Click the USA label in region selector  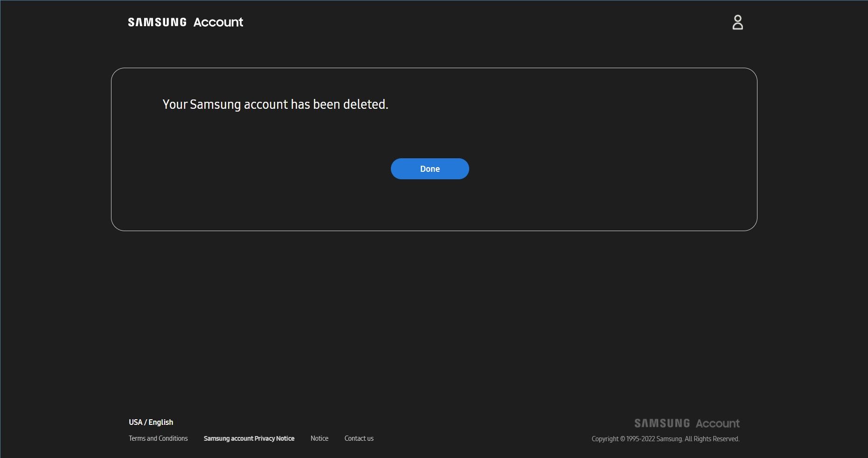pos(135,422)
